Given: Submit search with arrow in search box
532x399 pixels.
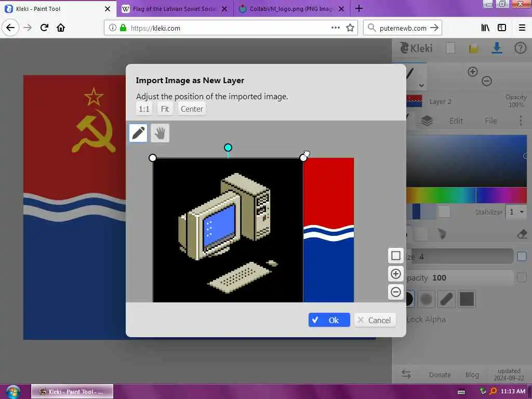Looking at the screenshot, I should coord(434,28).
